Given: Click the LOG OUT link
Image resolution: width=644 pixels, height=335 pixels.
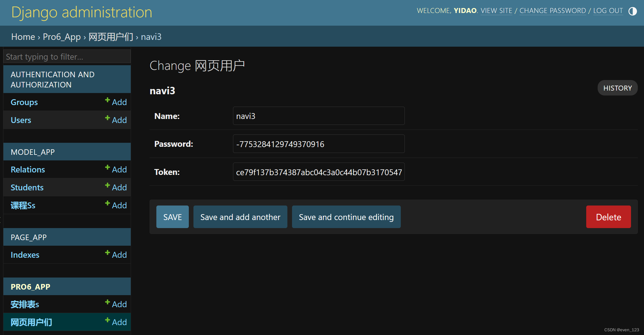Looking at the screenshot, I should pos(608,11).
